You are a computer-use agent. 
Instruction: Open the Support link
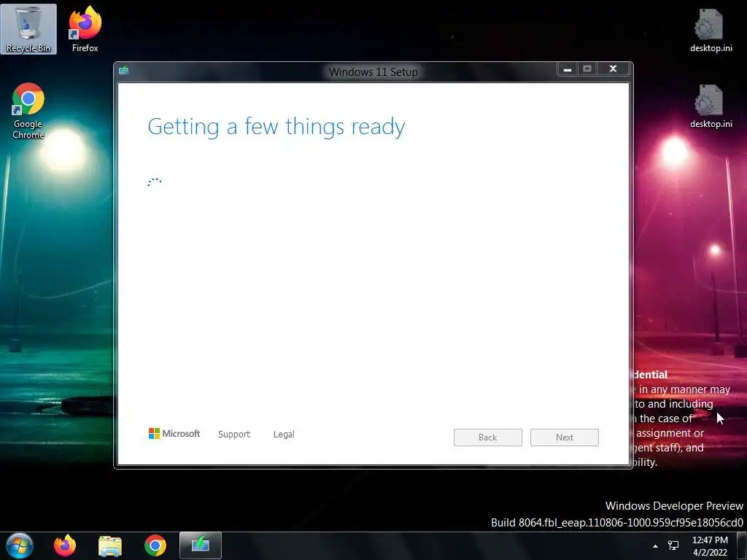(x=234, y=435)
